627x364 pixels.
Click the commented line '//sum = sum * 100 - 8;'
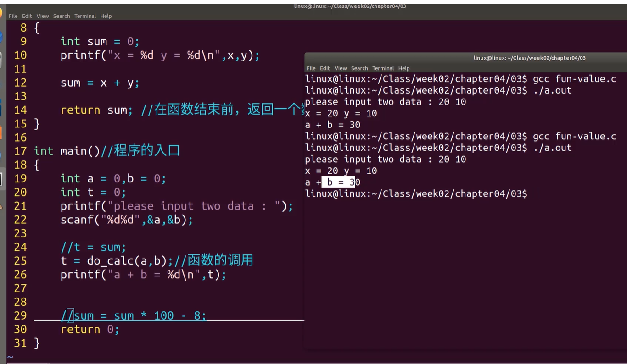[x=134, y=315]
